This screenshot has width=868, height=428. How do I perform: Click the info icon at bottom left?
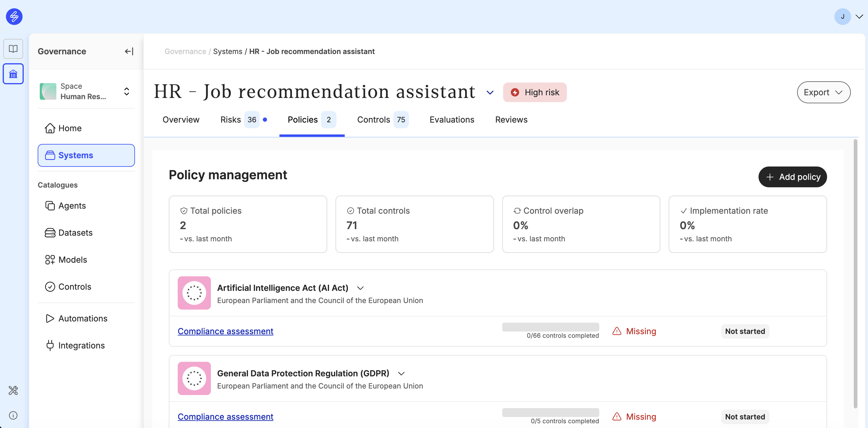click(13, 415)
